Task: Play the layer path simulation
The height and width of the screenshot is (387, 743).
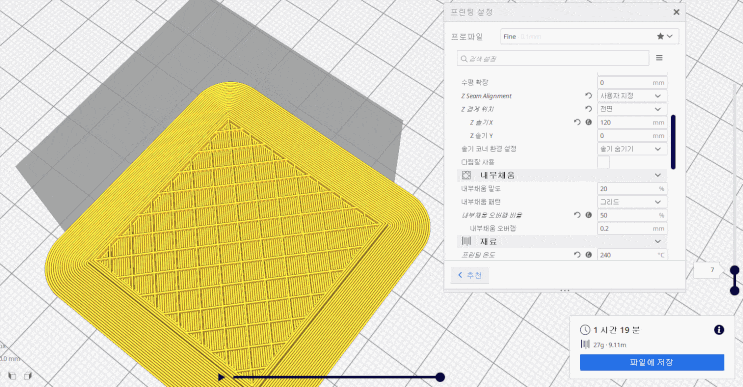Action: pos(221,378)
